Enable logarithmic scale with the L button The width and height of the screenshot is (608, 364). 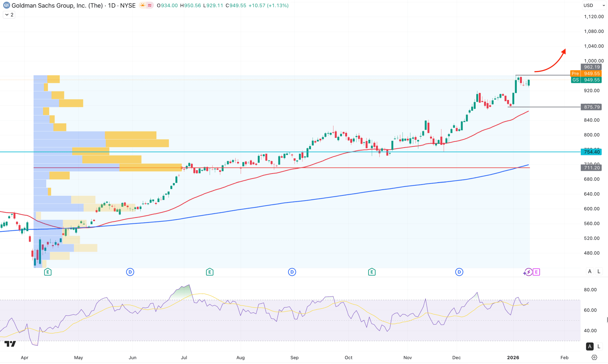tap(599, 271)
